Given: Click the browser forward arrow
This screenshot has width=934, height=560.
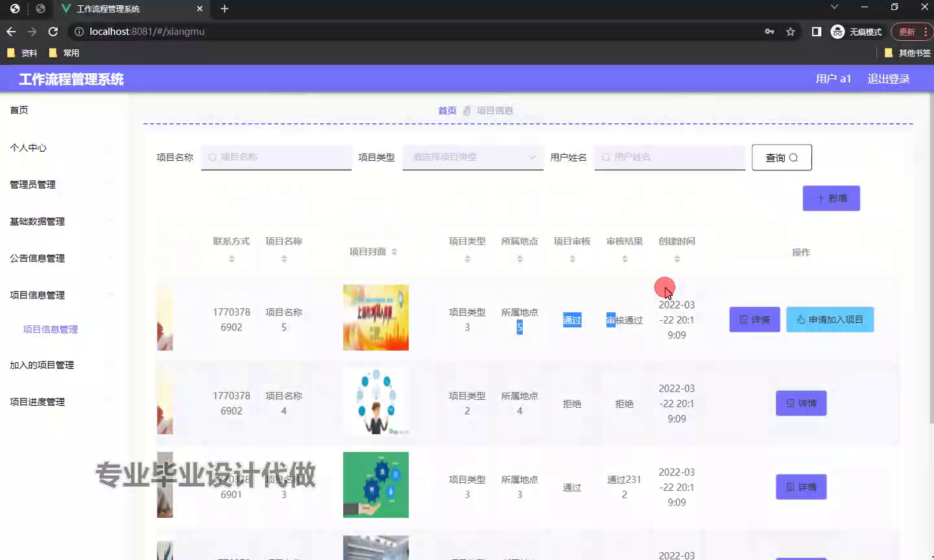Looking at the screenshot, I should pos(32,32).
